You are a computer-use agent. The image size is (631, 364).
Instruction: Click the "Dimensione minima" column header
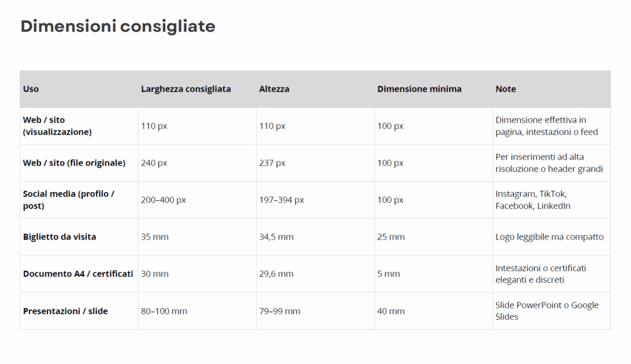click(x=419, y=89)
